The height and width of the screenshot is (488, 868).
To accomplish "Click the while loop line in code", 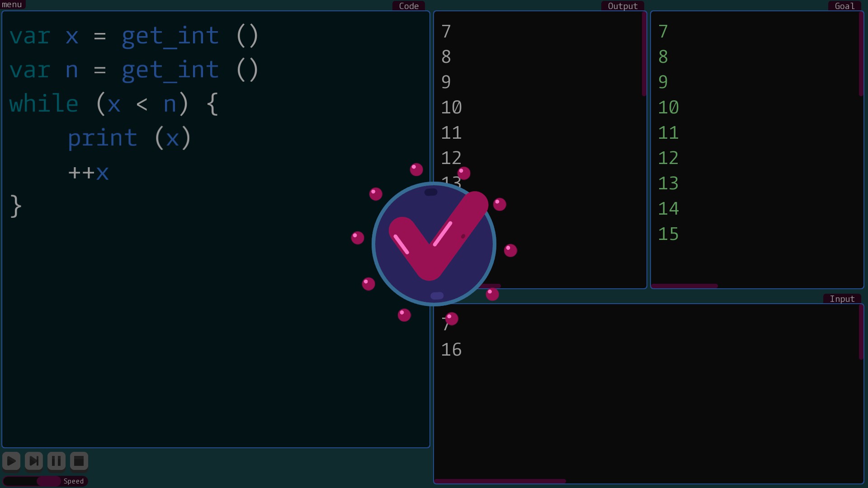I will (114, 104).
